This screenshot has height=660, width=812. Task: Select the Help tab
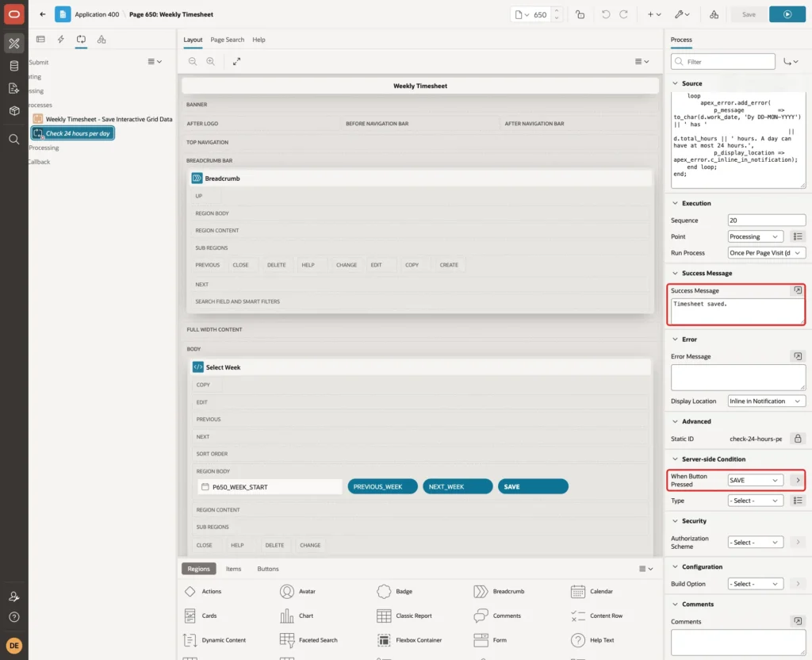pos(259,40)
